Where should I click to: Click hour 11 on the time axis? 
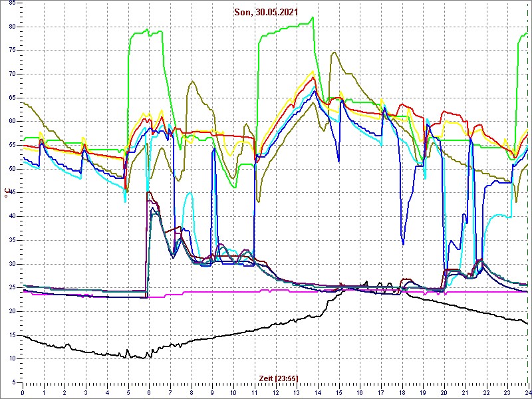[255, 392]
